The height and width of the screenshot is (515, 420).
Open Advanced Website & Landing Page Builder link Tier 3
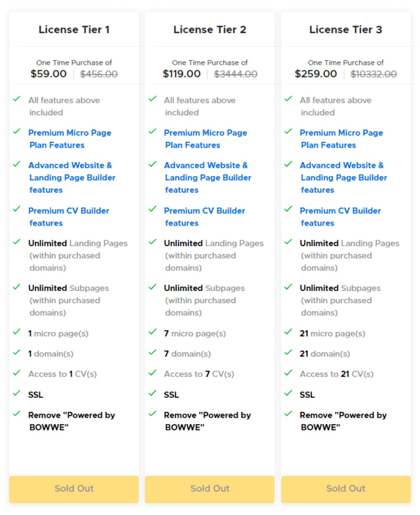[344, 177]
